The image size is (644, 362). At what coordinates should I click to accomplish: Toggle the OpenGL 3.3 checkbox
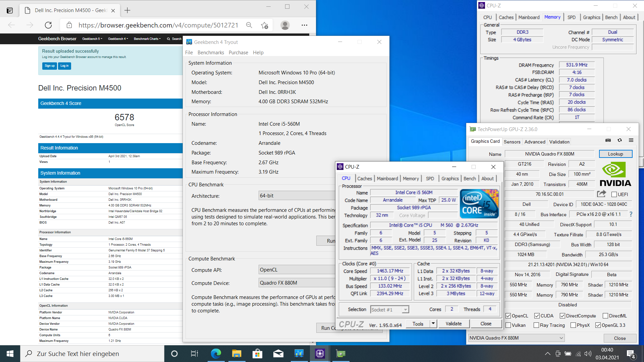598,325
